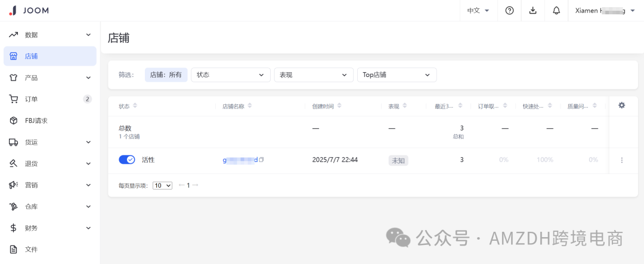
Task: Click the help question mark icon
Action: 509,11
